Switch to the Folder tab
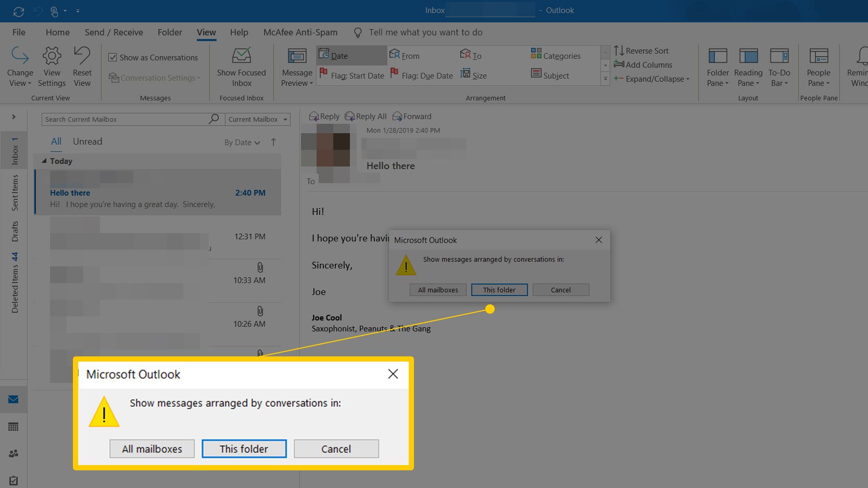868x488 pixels. (x=170, y=32)
